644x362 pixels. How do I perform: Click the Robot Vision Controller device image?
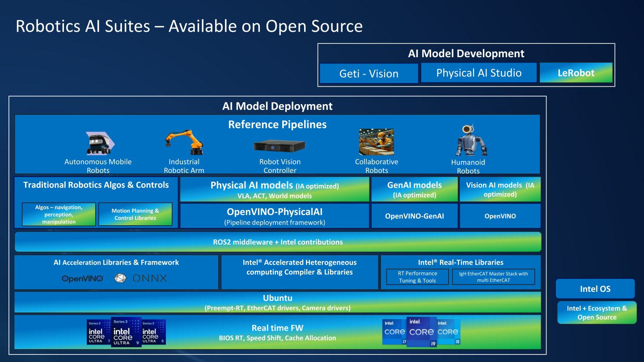[x=280, y=145]
